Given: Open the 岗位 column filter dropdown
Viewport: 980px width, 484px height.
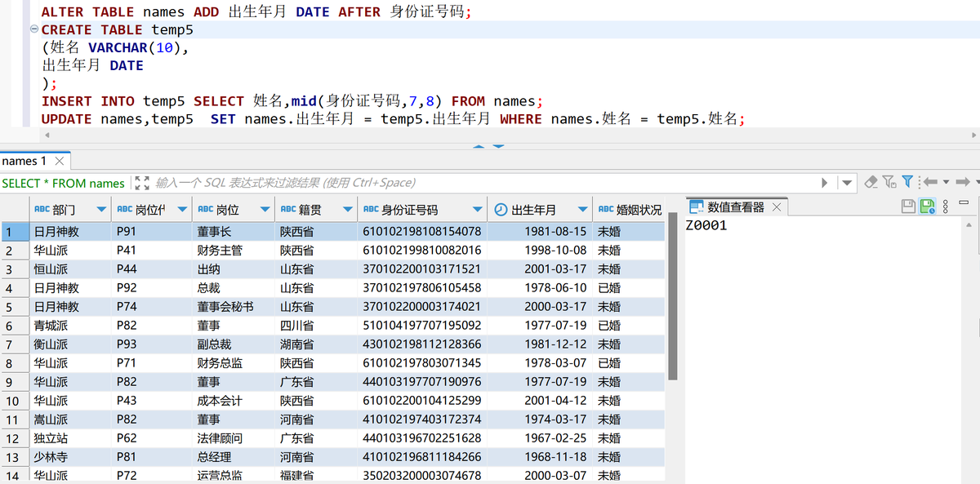Looking at the screenshot, I should pyautogui.click(x=265, y=210).
